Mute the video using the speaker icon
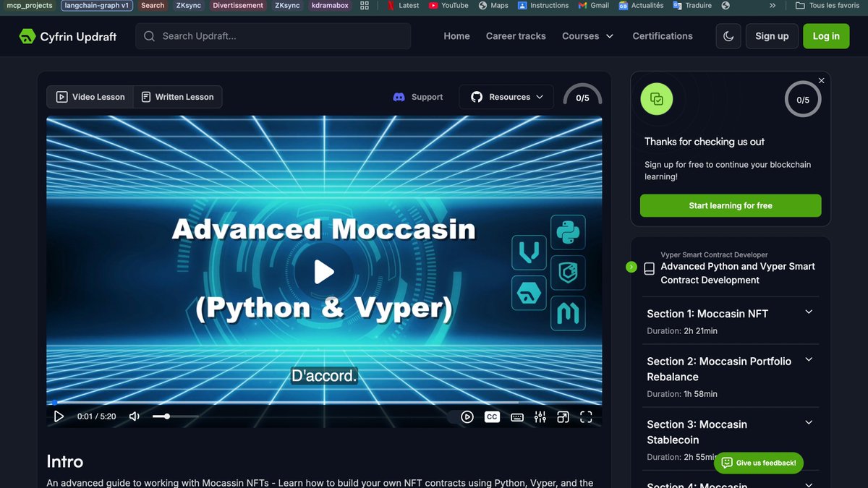Image resolution: width=868 pixels, height=488 pixels. 134,416
